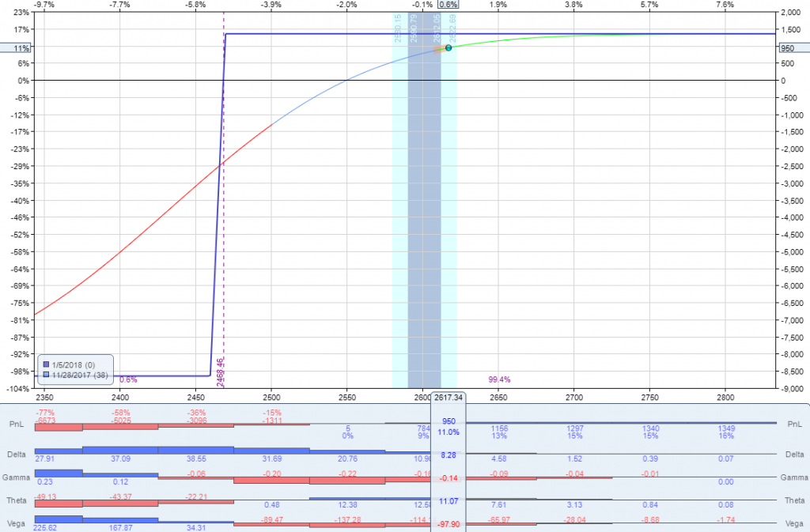Select the left Theta row label
810x532 pixels.
(x=16, y=500)
